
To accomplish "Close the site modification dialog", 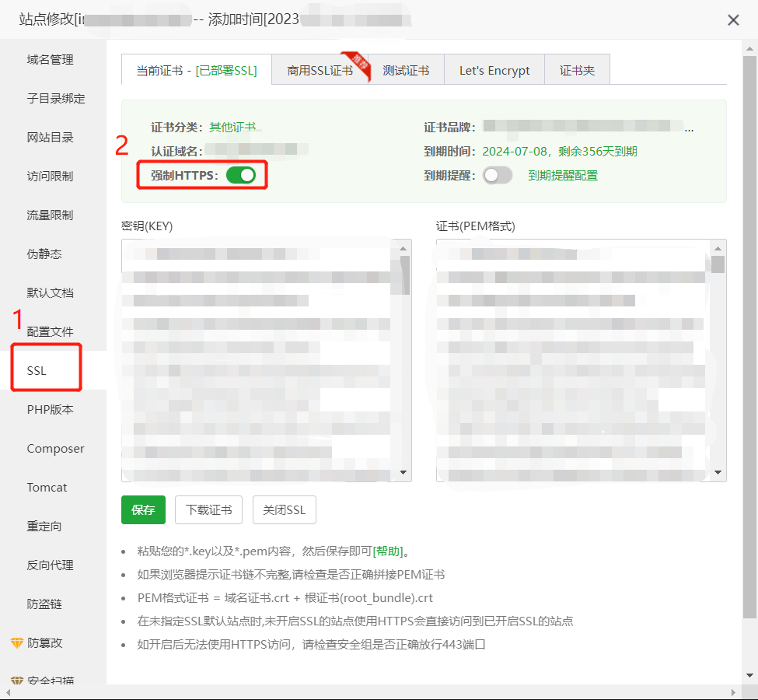I will pos(733,20).
